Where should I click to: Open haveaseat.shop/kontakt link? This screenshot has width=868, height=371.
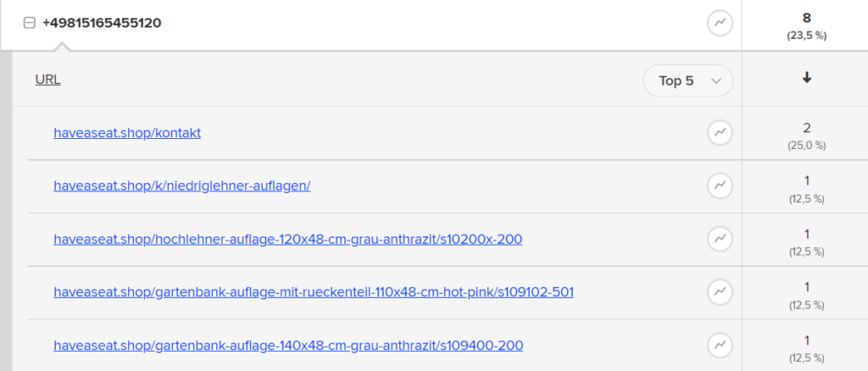coord(127,133)
